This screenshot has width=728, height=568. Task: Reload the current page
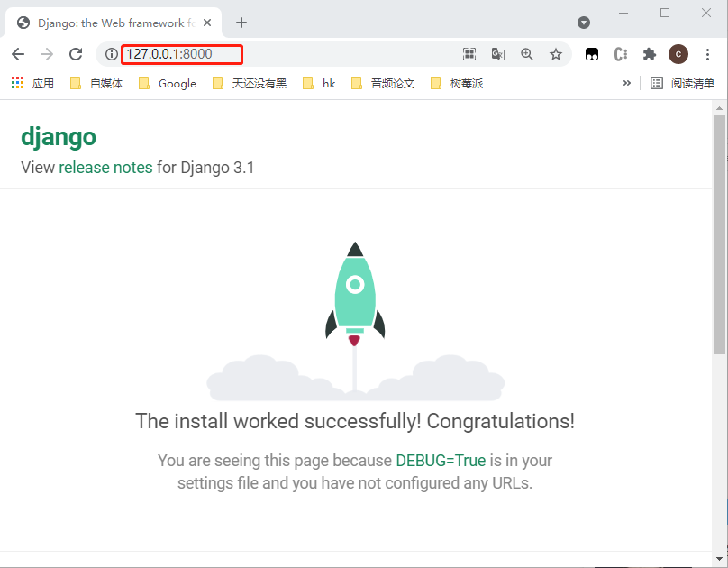pyautogui.click(x=76, y=54)
